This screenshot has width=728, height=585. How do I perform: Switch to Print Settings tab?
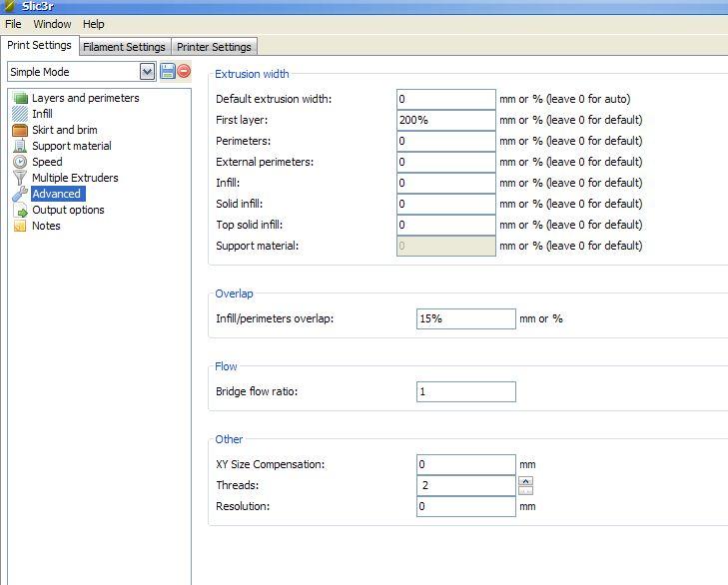40,46
